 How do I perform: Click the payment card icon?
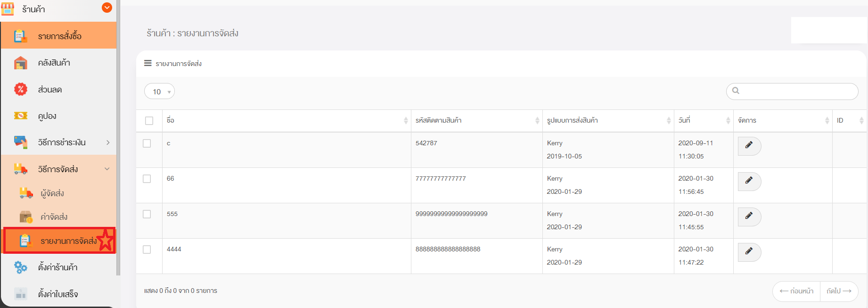coord(20,142)
